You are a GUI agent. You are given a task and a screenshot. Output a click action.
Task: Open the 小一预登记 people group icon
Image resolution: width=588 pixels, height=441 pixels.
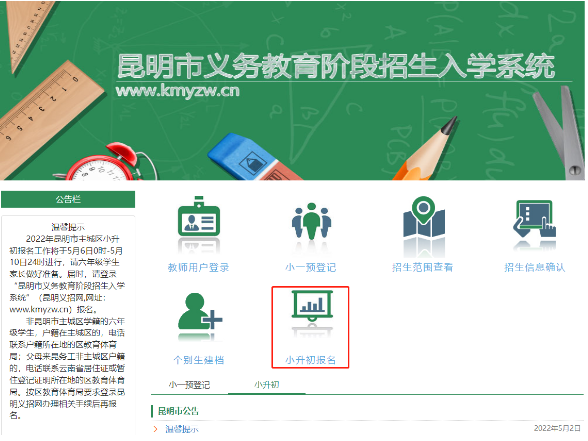coord(311,221)
